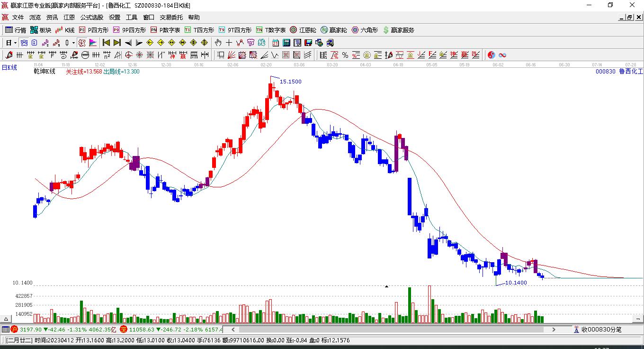Click the scrollbar right arrow

coord(554,329)
